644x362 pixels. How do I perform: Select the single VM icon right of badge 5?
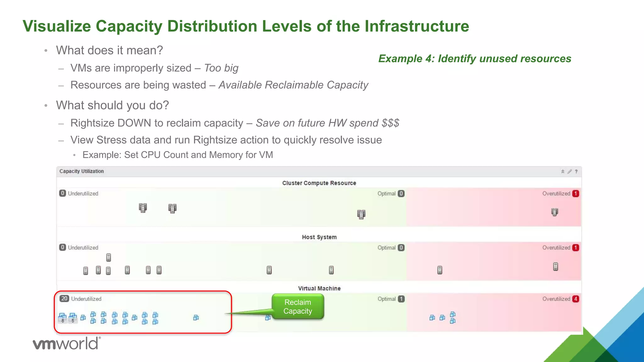pyautogui.click(x=83, y=318)
